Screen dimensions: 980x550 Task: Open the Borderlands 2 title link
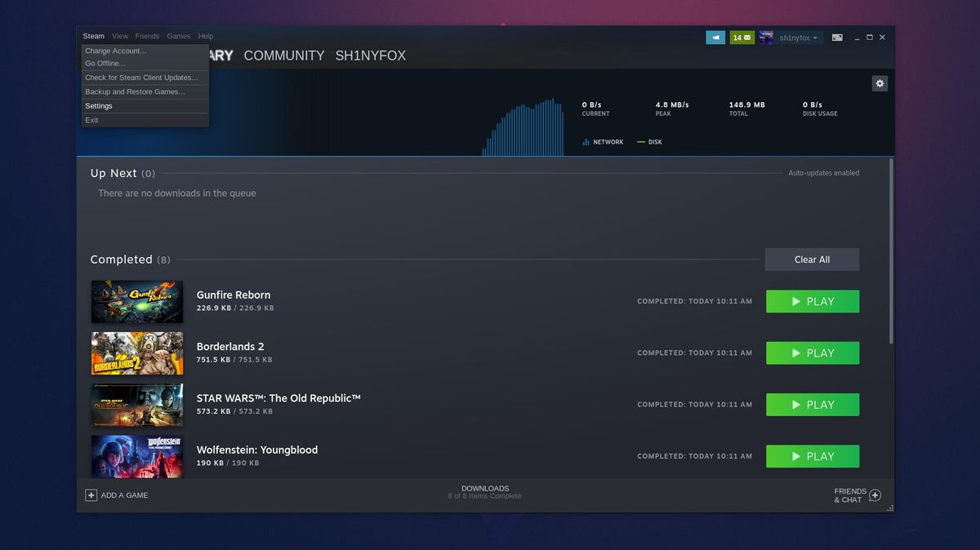click(x=230, y=346)
